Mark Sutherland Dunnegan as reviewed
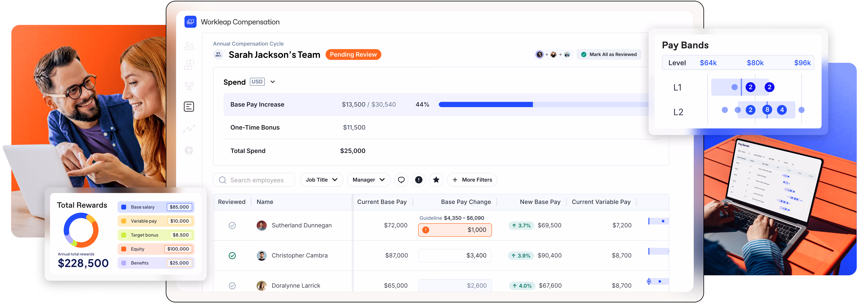The width and height of the screenshot is (868, 303). [232, 226]
